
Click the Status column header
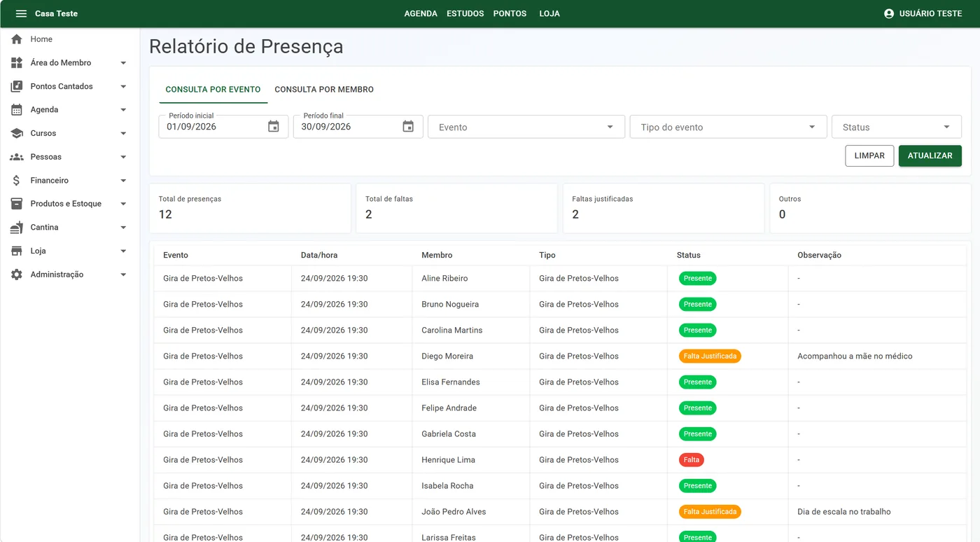[689, 256]
